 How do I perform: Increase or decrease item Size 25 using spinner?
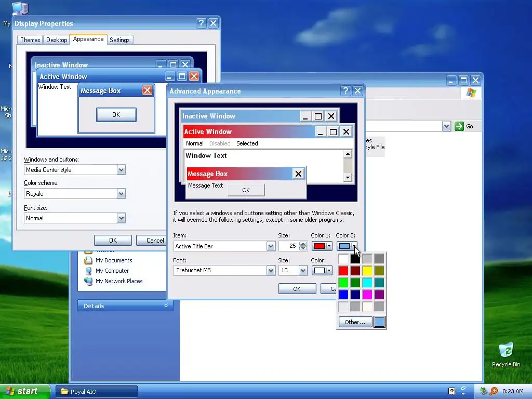(303, 246)
